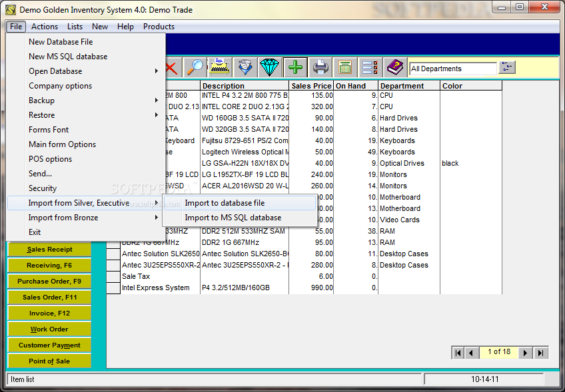Click the 'Intel Express System' item name

click(x=156, y=288)
